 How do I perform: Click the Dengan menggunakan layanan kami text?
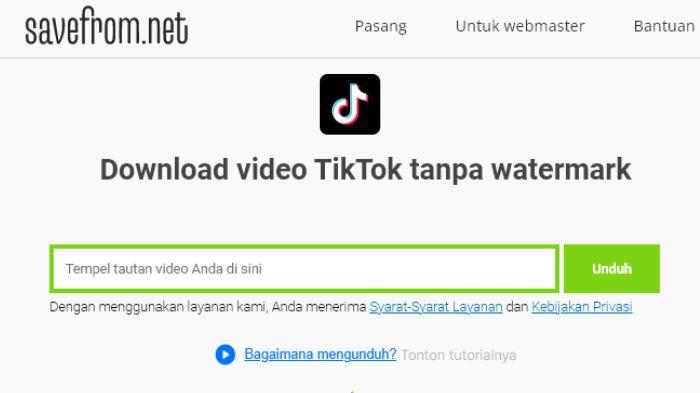(158, 307)
